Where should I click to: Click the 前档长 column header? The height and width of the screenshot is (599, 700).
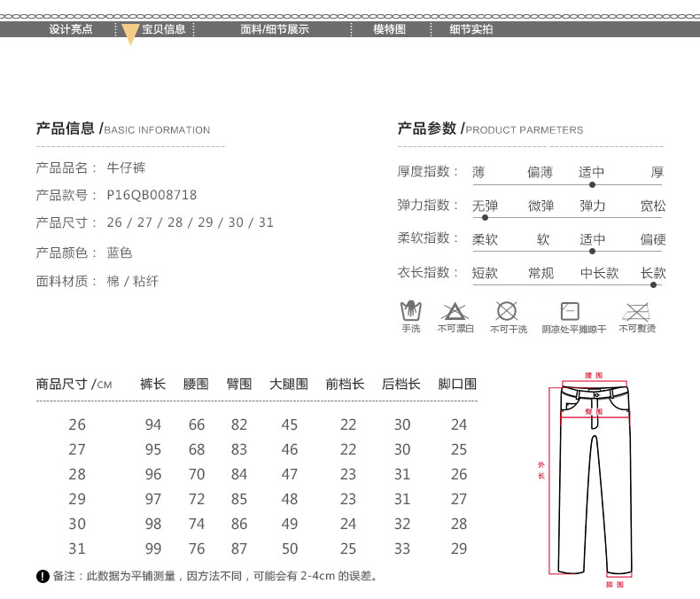point(345,384)
